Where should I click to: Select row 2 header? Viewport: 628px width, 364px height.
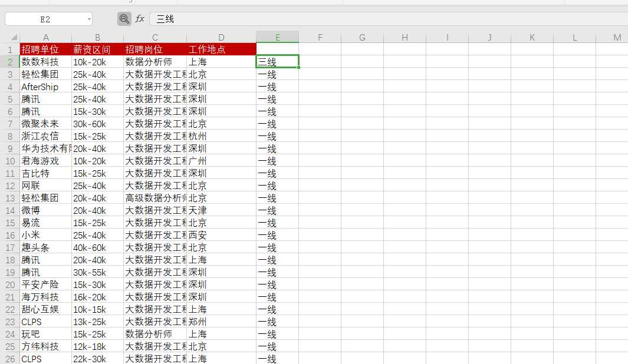[10, 62]
